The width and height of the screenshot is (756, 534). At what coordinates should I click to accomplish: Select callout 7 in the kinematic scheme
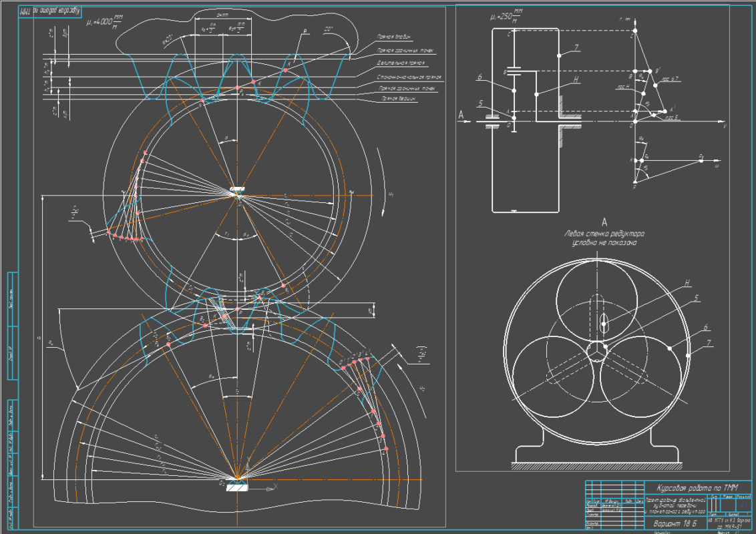pyautogui.click(x=576, y=47)
